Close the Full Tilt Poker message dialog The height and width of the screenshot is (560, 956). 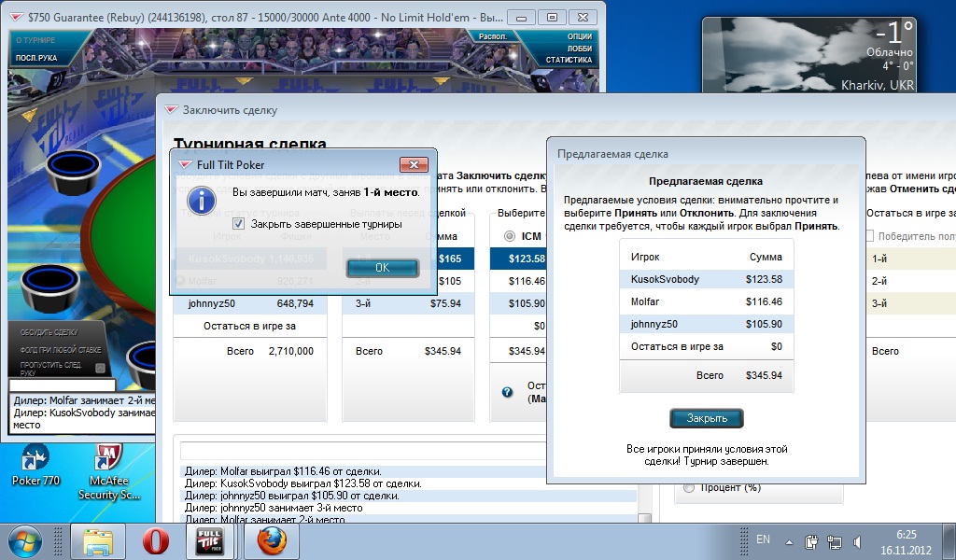click(414, 164)
